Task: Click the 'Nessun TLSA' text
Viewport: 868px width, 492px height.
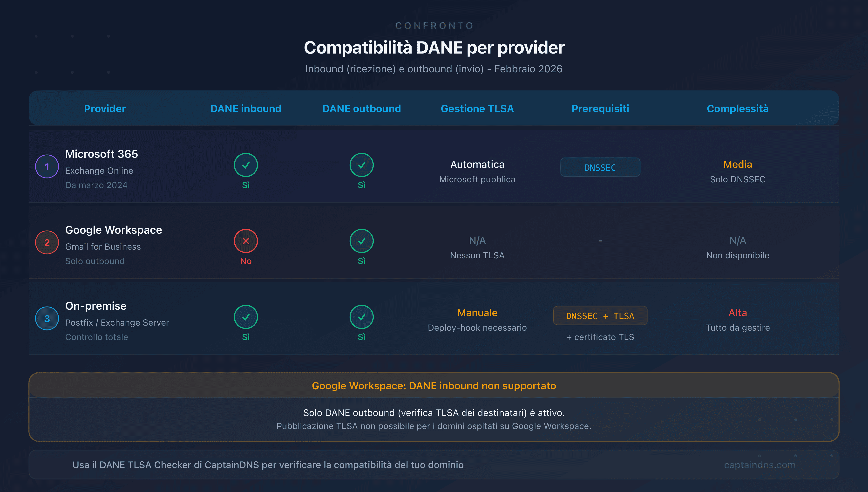Action: [x=477, y=255]
